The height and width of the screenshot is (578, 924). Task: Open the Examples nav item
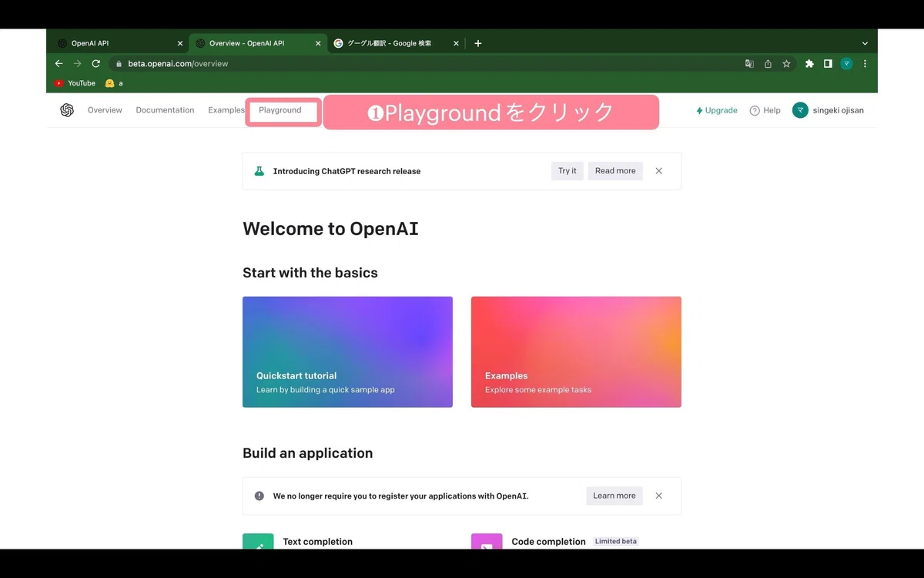pyautogui.click(x=226, y=110)
